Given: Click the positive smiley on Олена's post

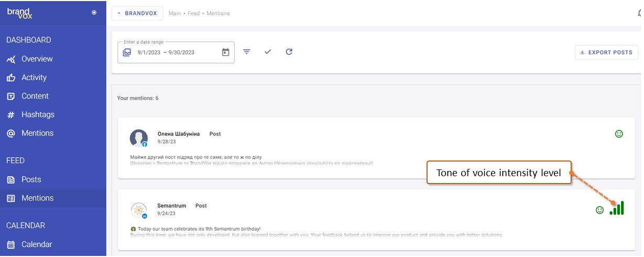Looking at the screenshot, I should [619, 134].
